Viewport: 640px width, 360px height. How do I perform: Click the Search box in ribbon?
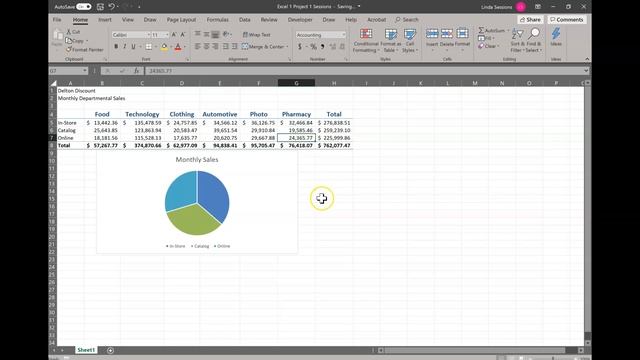[x=407, y=20]
